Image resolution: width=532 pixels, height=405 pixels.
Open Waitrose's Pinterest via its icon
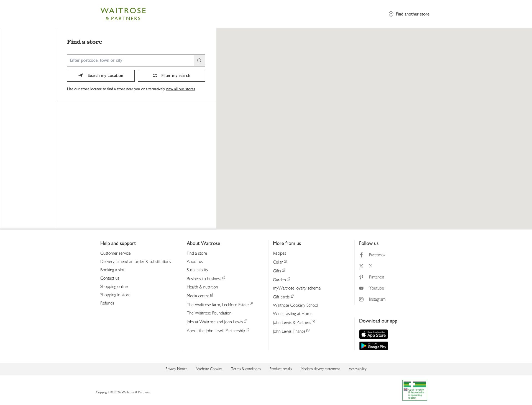361,277
